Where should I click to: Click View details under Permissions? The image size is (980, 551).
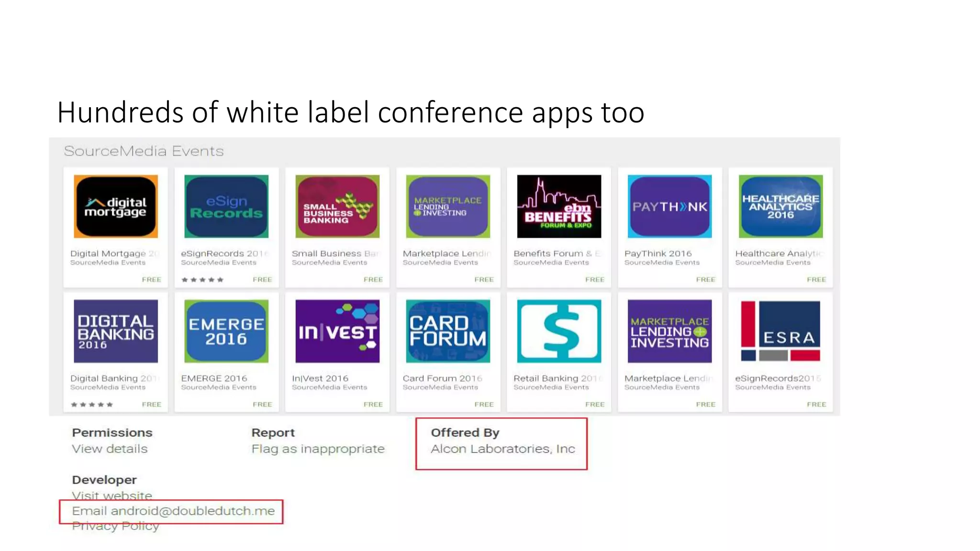(110, 449)
